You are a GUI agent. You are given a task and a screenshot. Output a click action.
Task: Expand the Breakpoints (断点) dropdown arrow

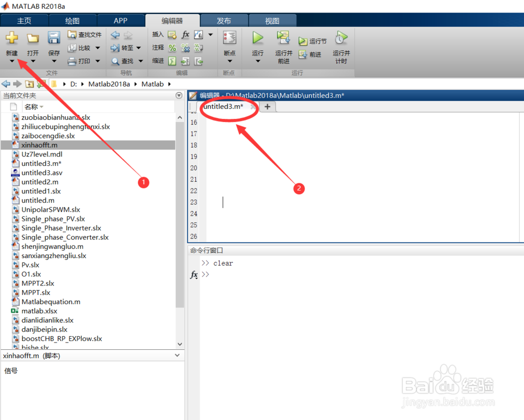230,61
